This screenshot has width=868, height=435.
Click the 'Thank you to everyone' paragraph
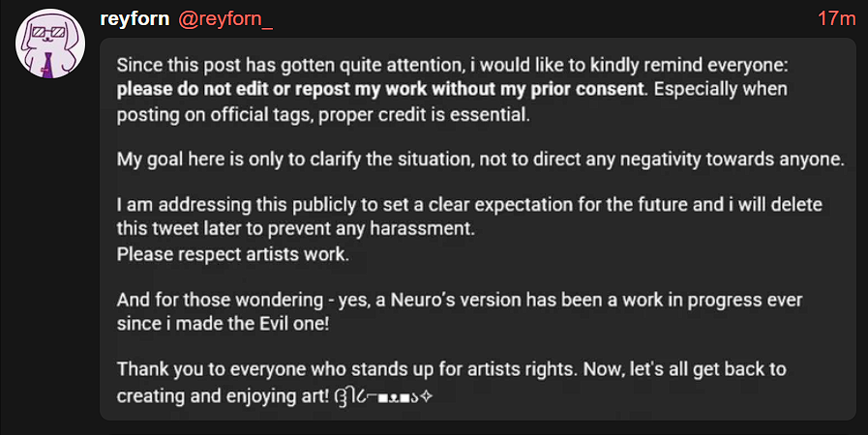(x=451, y=369)
